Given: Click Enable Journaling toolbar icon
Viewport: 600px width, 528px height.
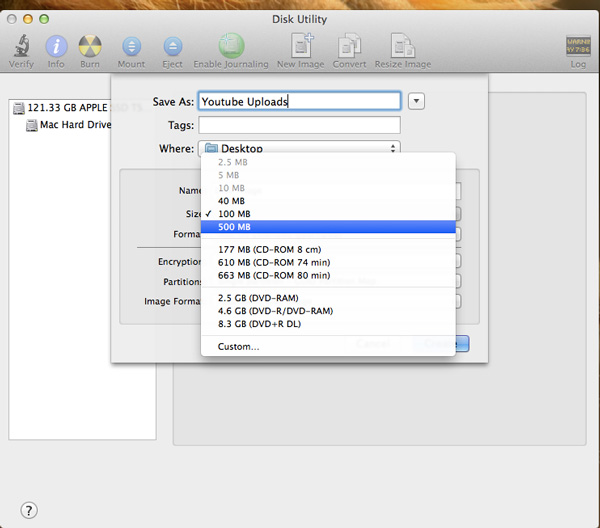Looking at the screenshot, I should 231,46.
